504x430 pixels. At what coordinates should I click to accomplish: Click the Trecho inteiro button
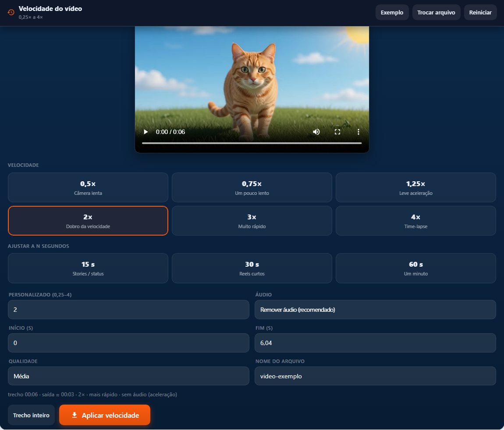click(x=31, y=415)
